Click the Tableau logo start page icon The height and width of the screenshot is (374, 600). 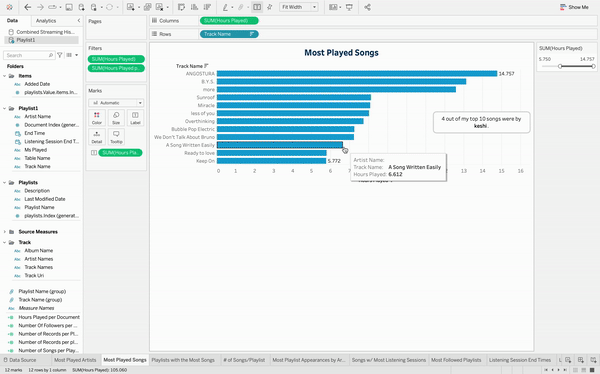pos(9,7)
